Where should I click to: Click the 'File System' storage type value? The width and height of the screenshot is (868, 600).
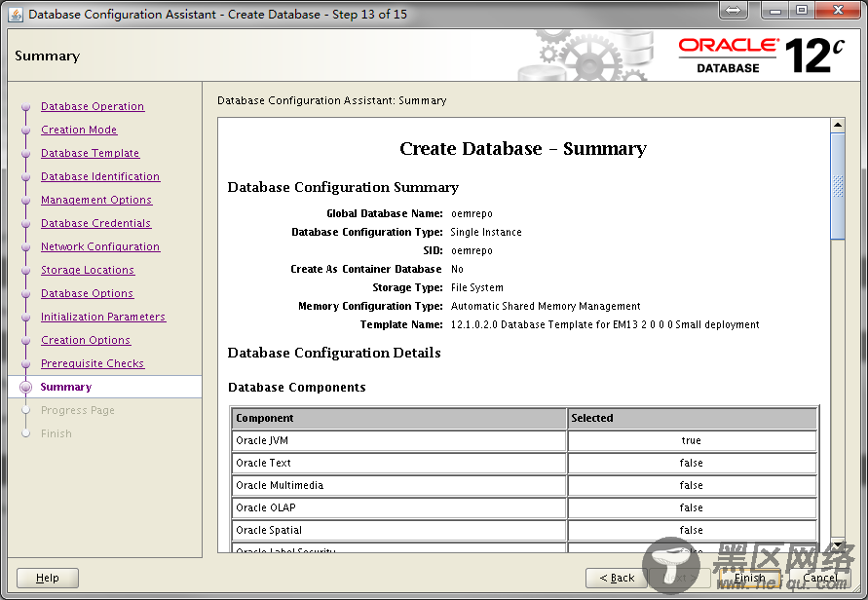coord(477,287)
